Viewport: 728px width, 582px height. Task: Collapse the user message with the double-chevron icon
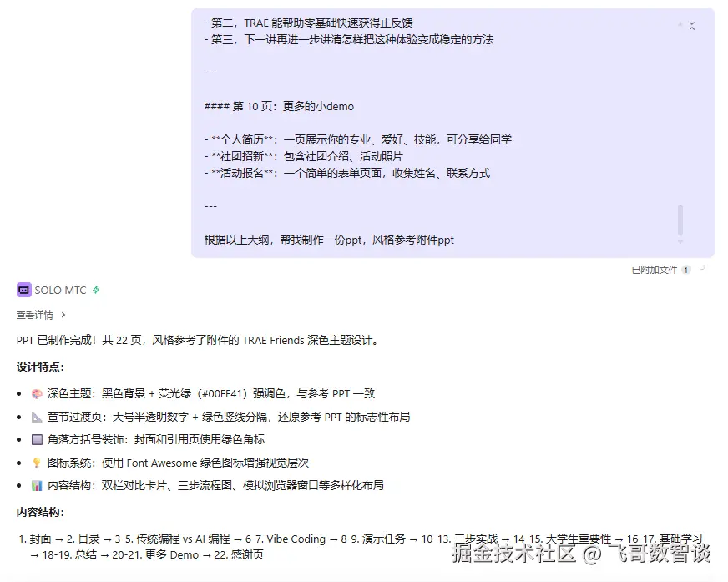click(692, 26)
